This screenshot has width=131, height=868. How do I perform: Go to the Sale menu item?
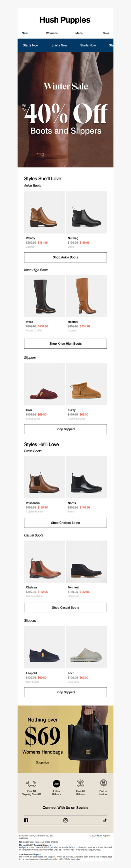point(106,33)
